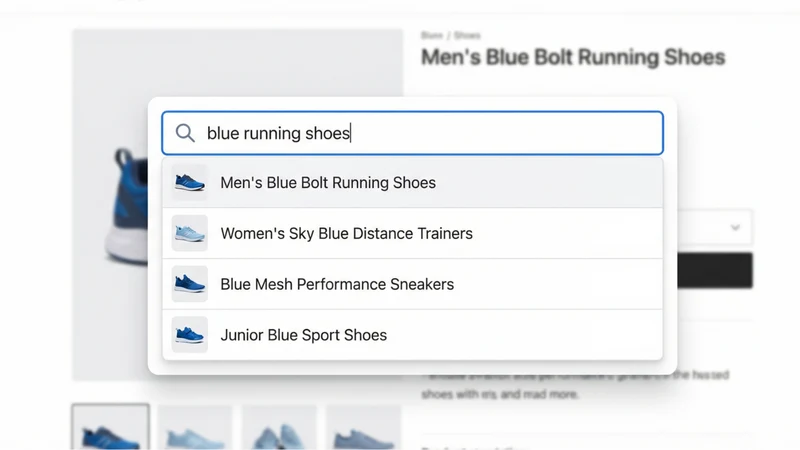This screenshot has width=800, height=450.
Task: Click Blue Mesh Performance sneaker icon
Action: [190, 284]
